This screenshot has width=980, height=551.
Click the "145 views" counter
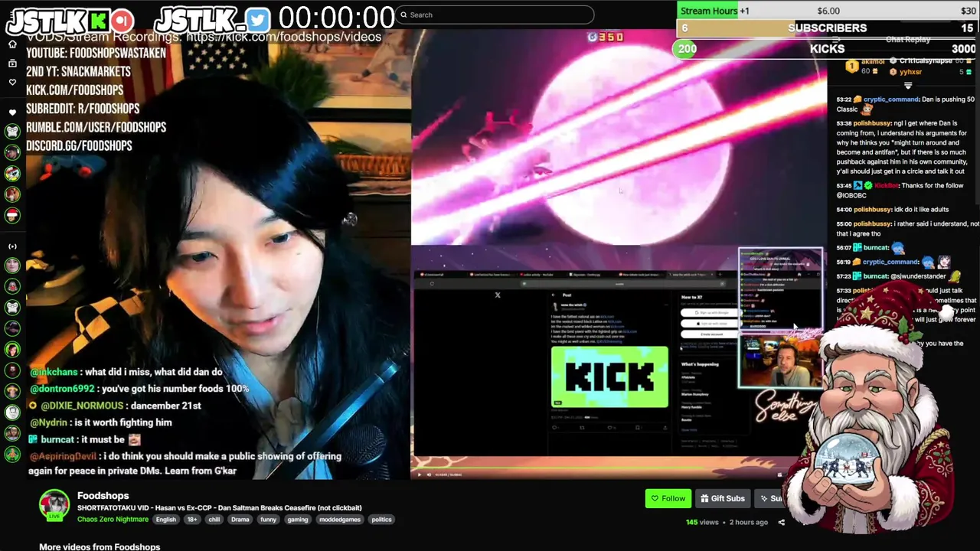[702, 522]
